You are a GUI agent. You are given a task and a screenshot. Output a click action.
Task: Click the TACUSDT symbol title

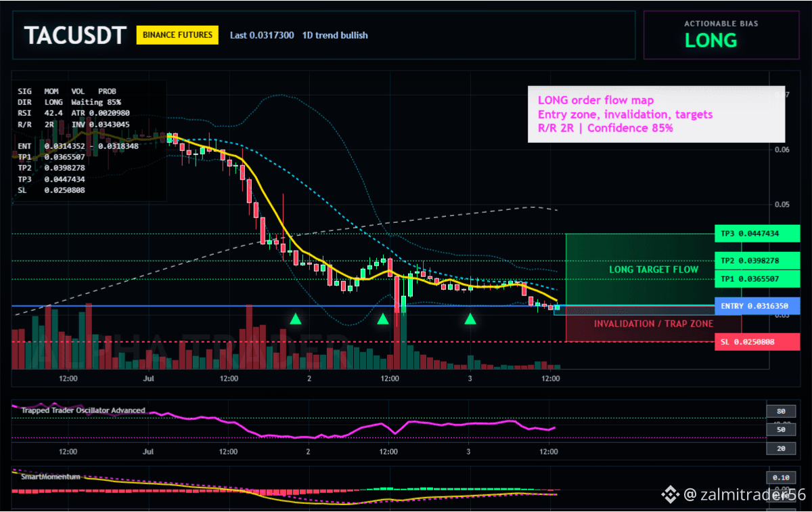pyautogui.click(x=74, y=35)
